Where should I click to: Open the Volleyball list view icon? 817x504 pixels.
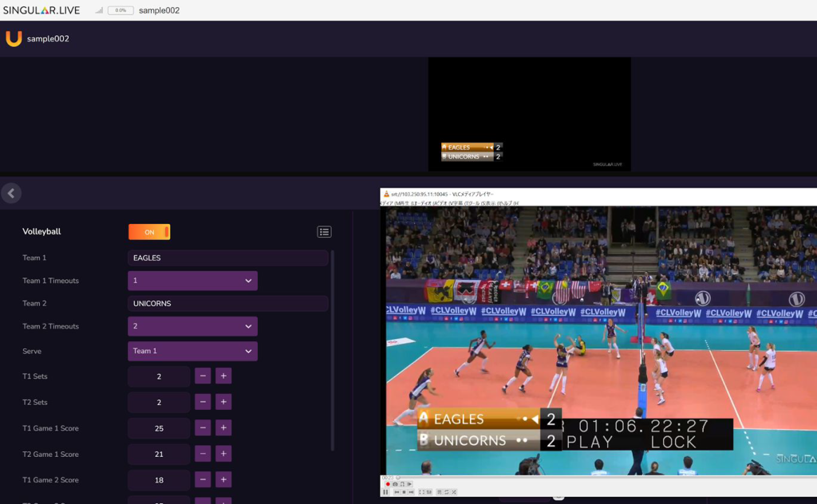[x=324, y=232]
